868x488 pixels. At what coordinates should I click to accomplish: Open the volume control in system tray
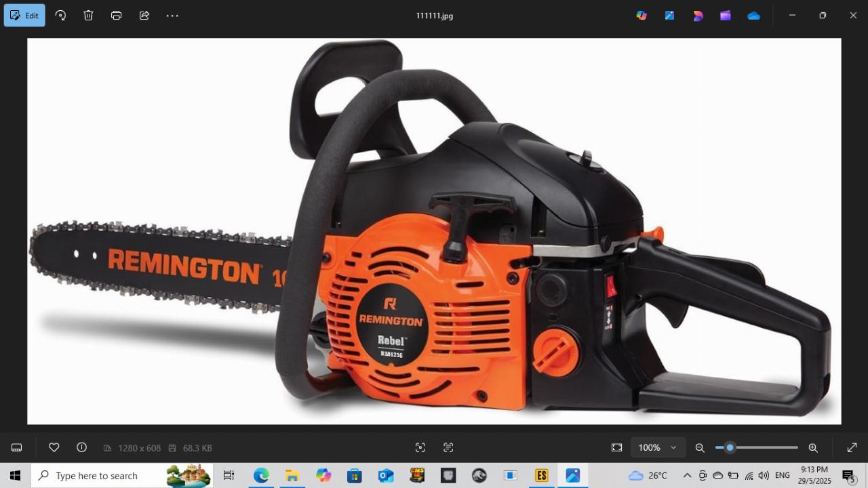click(x=764, y=476)
